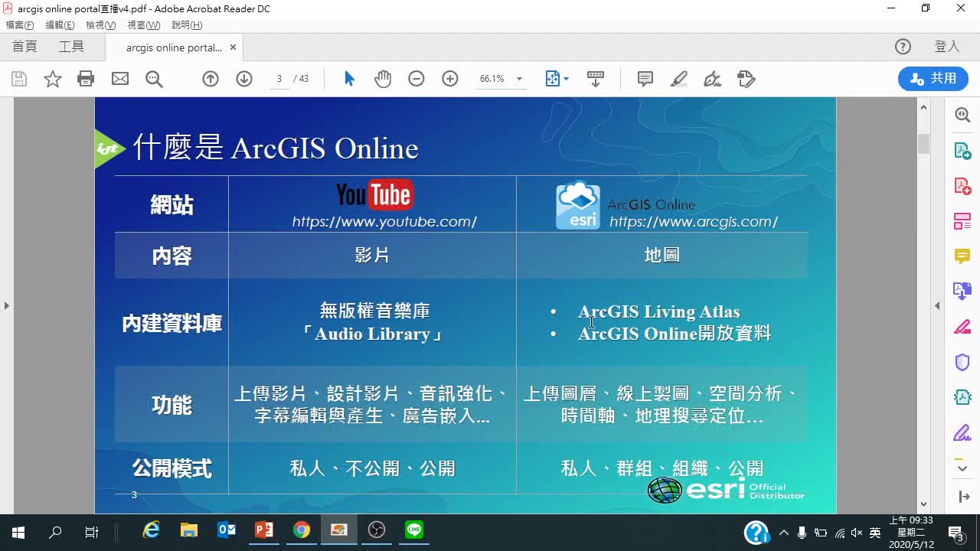Viewport: 980px width, 551px height.
Task: Click the vertical scrollbar's up arrow
Action: (x=923, y=106)
